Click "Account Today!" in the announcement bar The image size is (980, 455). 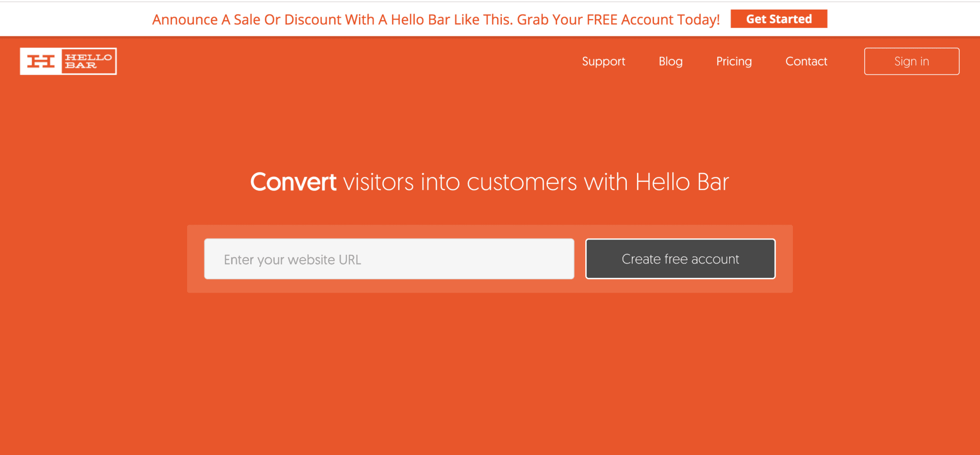click(670, 20)
